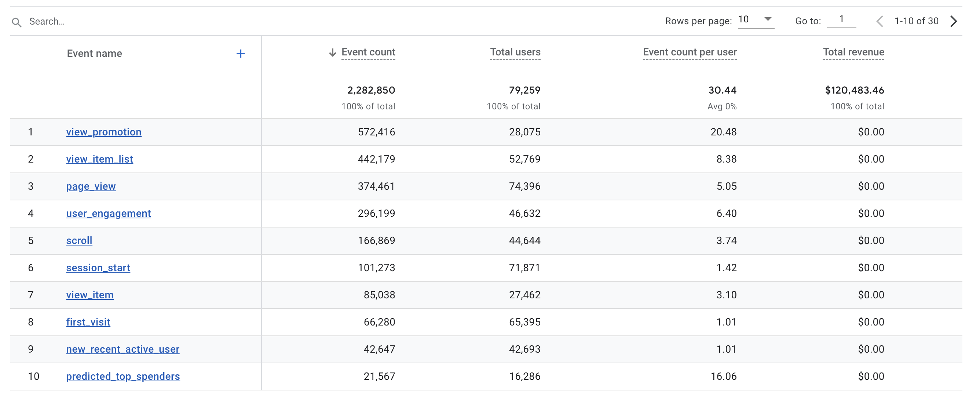Open the view_item_list event
980x400 pixels.
pos(100,159)
